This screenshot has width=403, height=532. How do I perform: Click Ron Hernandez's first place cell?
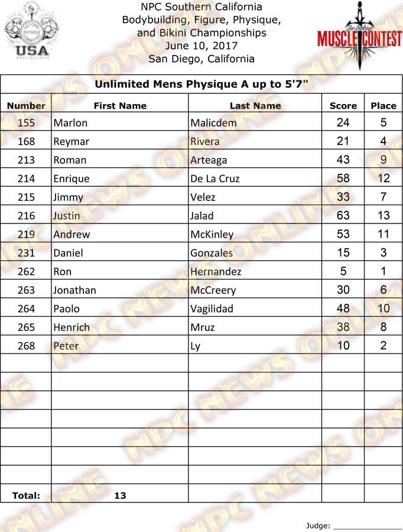383,271
